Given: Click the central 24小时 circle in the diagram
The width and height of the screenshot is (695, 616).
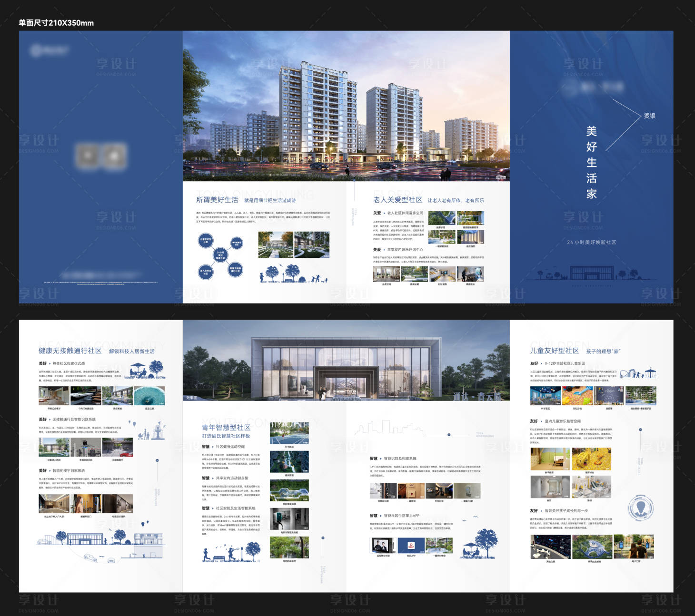Looking at the screenshot, I should coord(220,254).
